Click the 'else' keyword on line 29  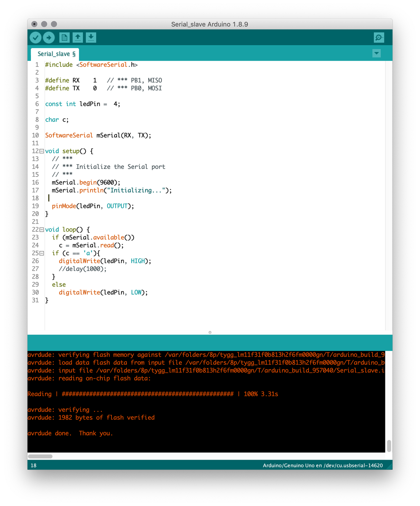click(x=59, y=285)
